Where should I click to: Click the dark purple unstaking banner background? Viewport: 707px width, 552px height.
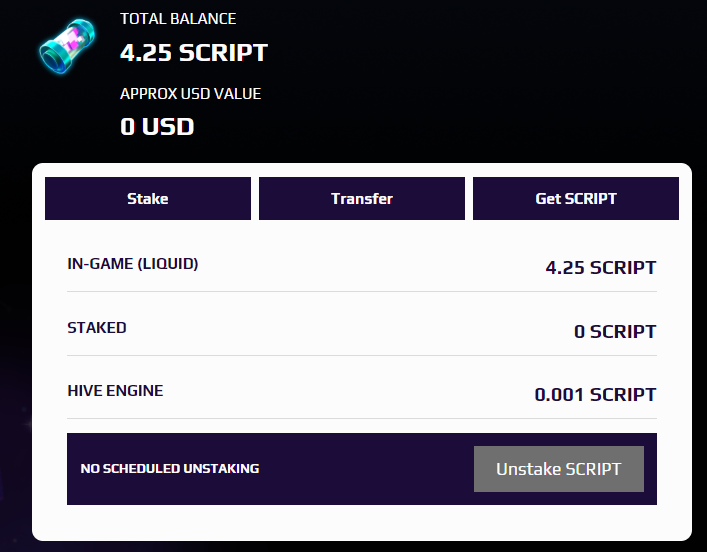[x=361, y=469]
